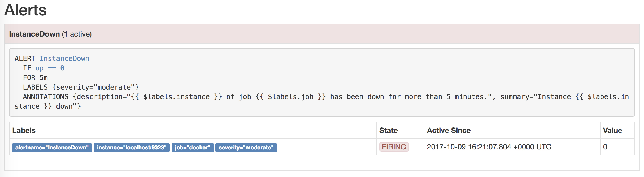Select the job="docker" label badge
The height and width of the screenshot is (177, 644).
[193, 148]
